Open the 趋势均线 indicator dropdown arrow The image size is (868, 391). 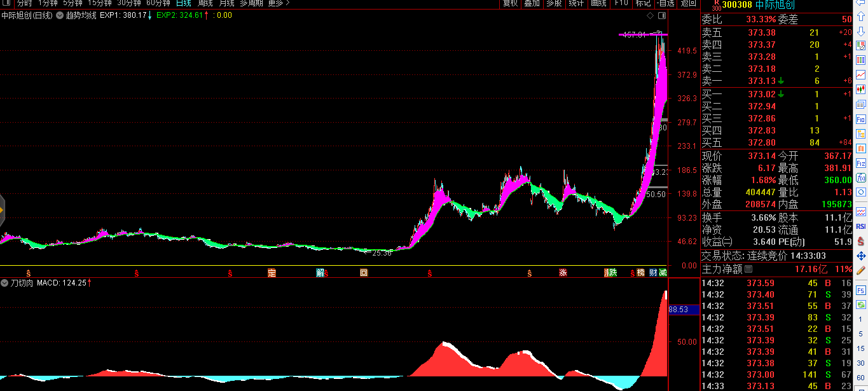pos(59,15)
